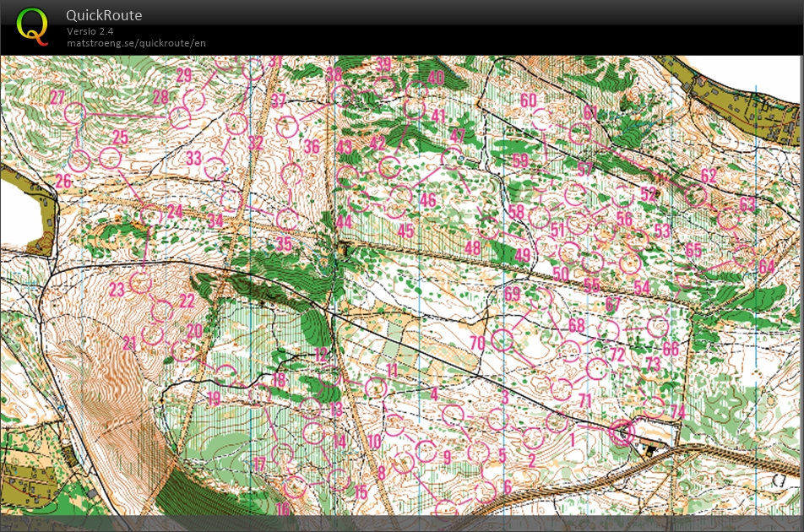Click control number 35 label
The height and width of the screenshot is (532, 804).
pos(284,244)
